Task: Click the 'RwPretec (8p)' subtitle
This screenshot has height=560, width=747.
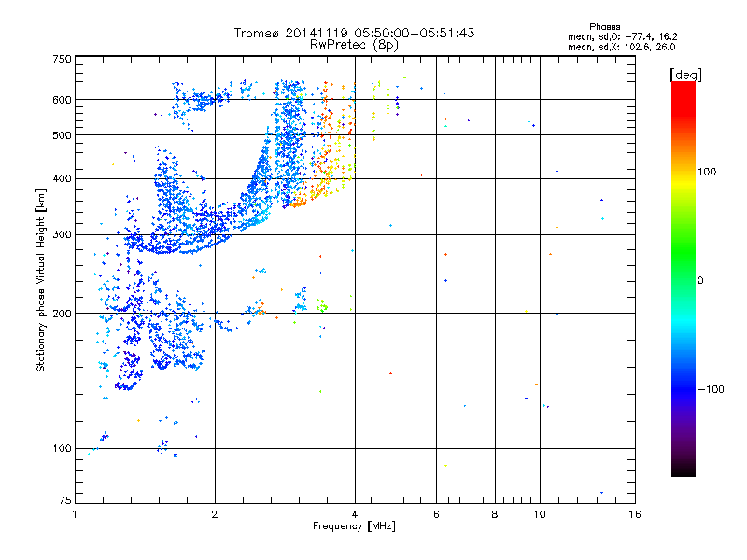Action: point(354,45)
